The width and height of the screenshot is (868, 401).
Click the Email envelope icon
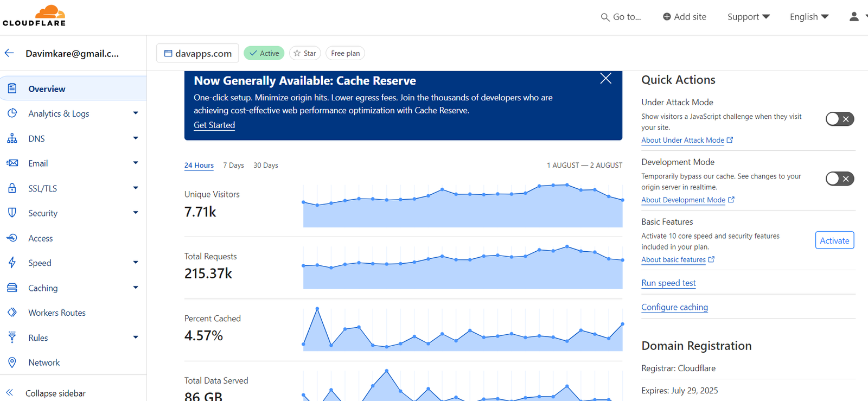(12, 163)
